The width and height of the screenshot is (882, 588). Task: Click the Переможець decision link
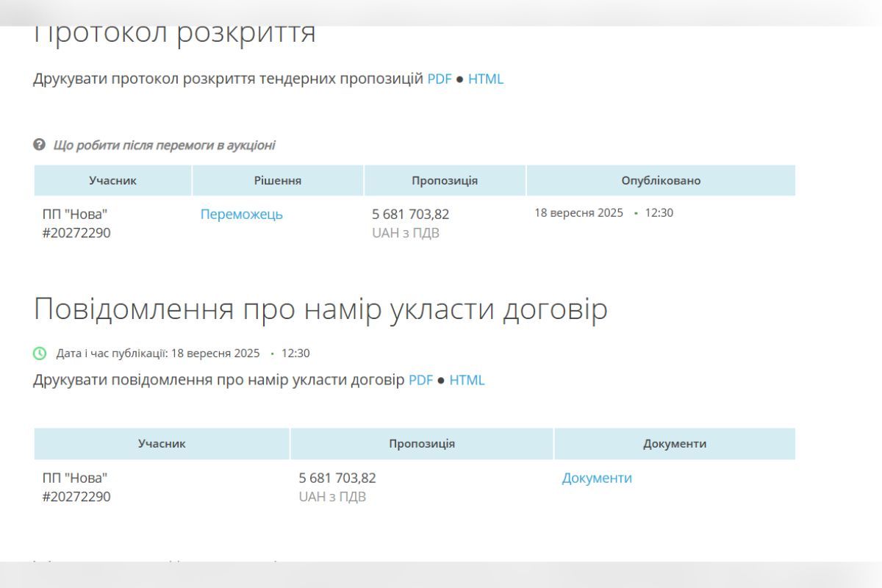(241, 215)
